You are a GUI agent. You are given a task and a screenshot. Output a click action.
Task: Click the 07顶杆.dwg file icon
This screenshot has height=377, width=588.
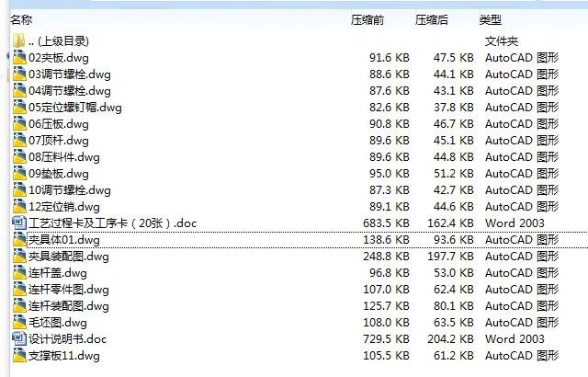click(x=19, y=140)
